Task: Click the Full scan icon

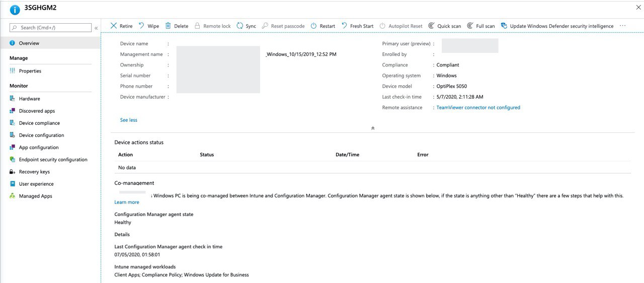Action: [x=470, y=26]
